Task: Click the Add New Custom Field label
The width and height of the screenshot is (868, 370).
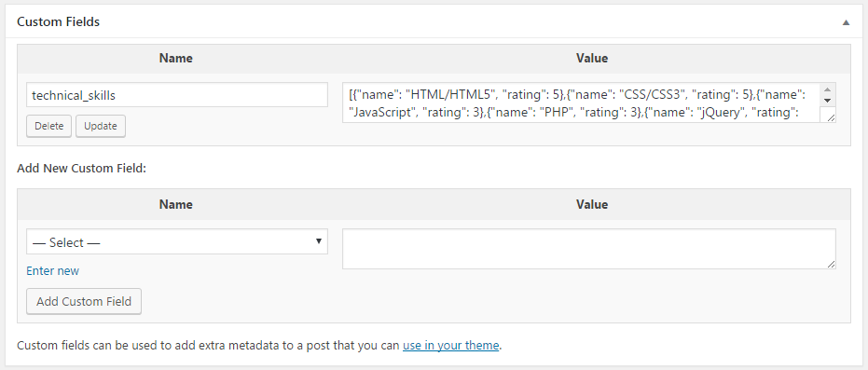Action: [81, 169]
